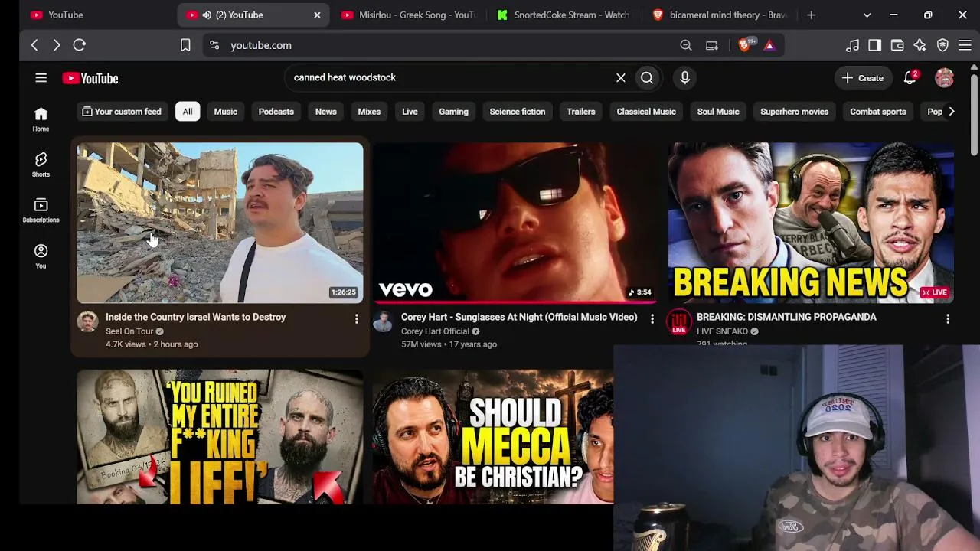Switch to the Misirlou - Greek Song tab
The width and height of the screenshot is (980, 551).
409,15
